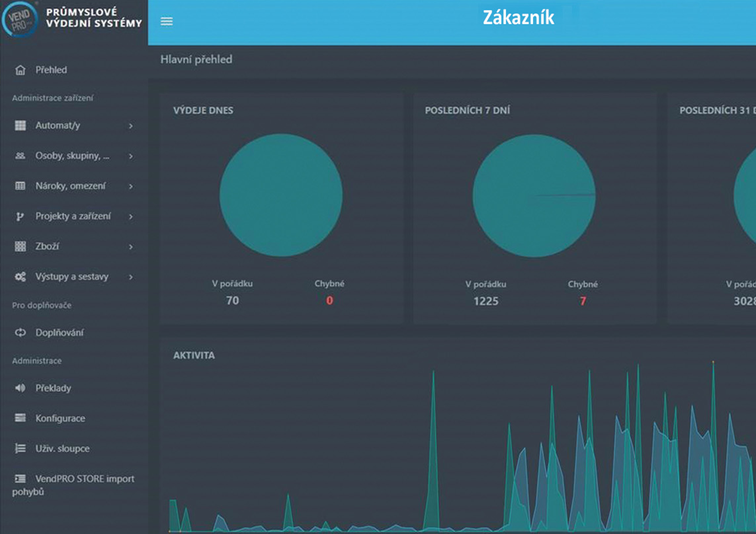756x534 pixels.
Task: Click the refresh icon beside Doplňování
Action: point(20,332)
